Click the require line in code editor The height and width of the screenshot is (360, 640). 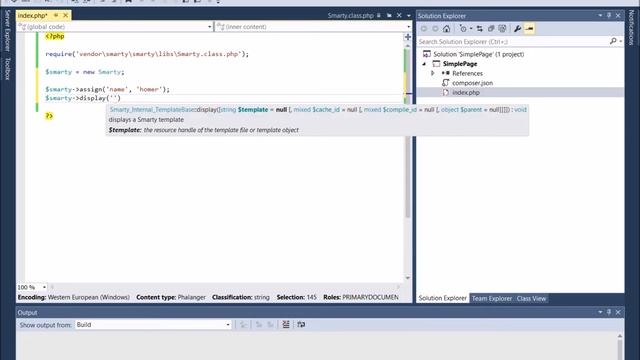click(x=147, y=54)
